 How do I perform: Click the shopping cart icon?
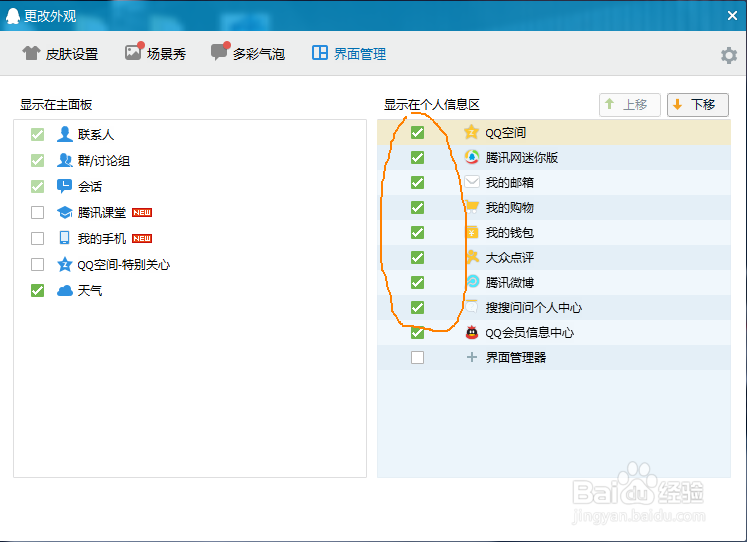coord(472,207)
